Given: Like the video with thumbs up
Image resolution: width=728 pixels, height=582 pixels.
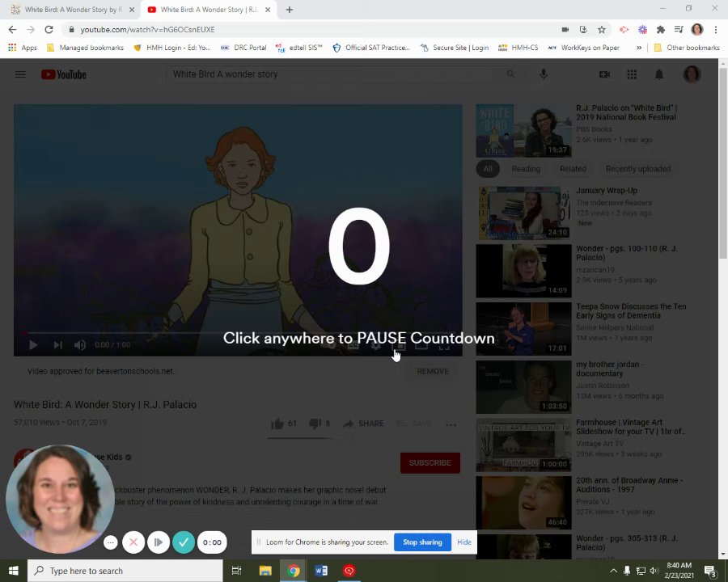Looking at the screenshot, I should pos(277,424).
